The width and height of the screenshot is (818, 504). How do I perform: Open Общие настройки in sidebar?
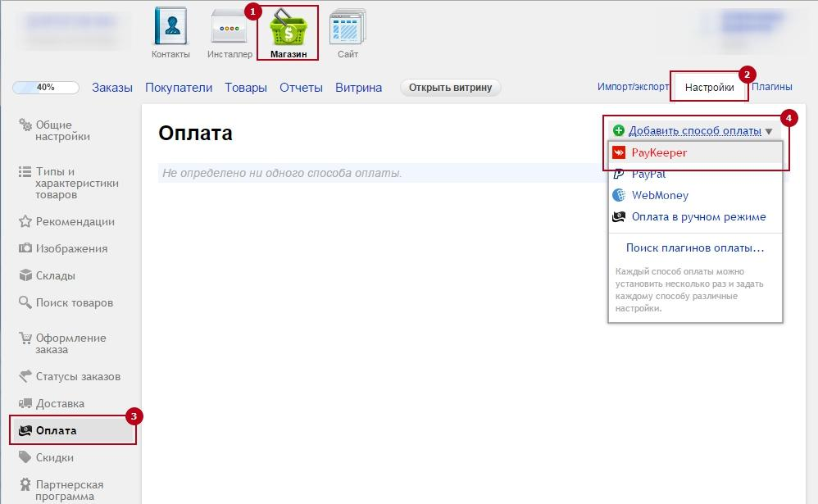pos(62,131)
